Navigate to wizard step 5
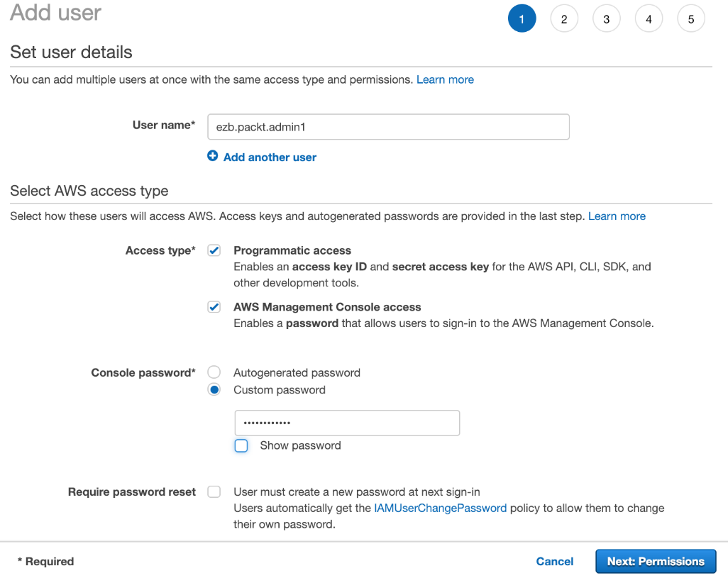This screenshot has width=728, height=578. tap(691, 18)
